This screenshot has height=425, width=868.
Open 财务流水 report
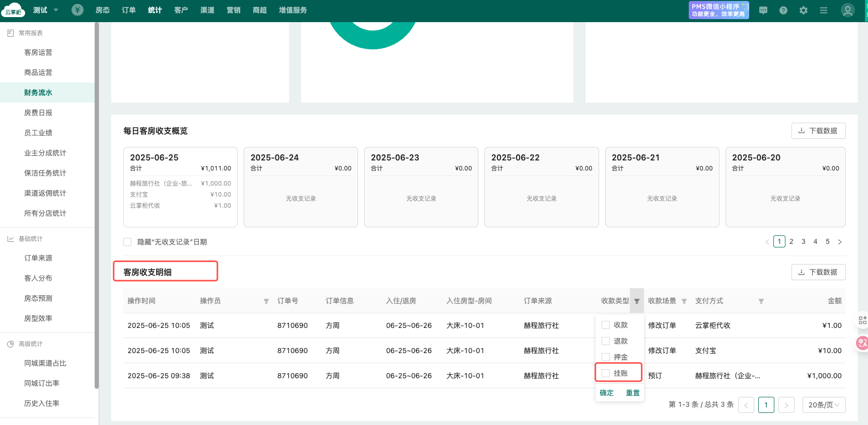(x=47, y=93)
